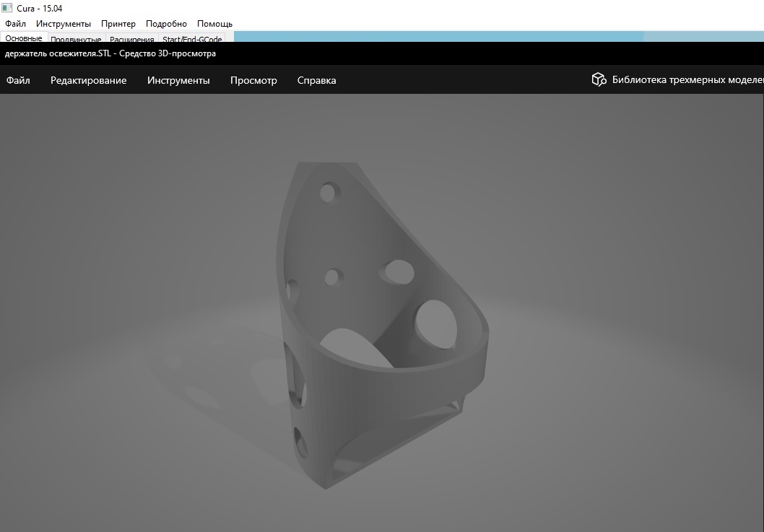Open the Инструменты menu in Cura
This screenshot has height=532, width=764.
click(x=64, y=24)
